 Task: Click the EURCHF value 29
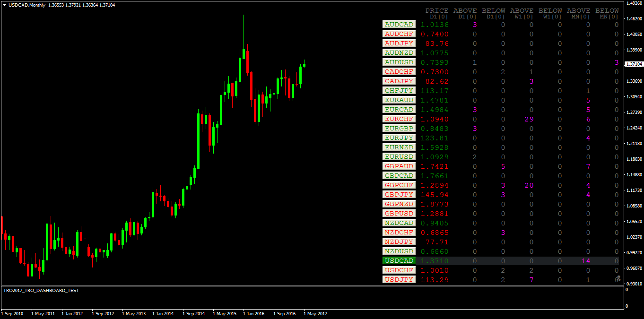click(529, 119)
